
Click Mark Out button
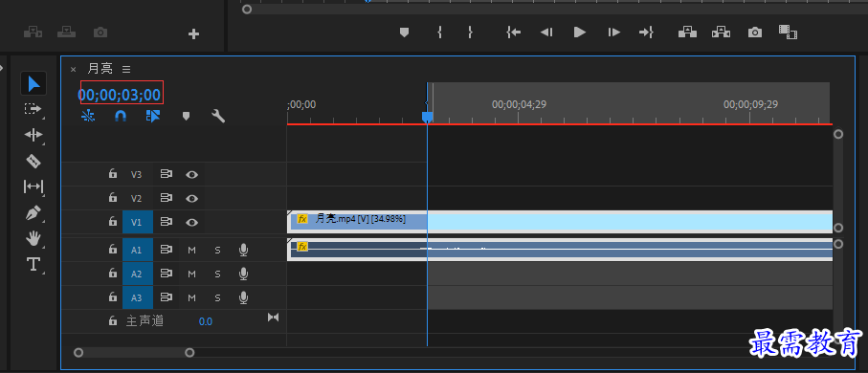(470, 33)
